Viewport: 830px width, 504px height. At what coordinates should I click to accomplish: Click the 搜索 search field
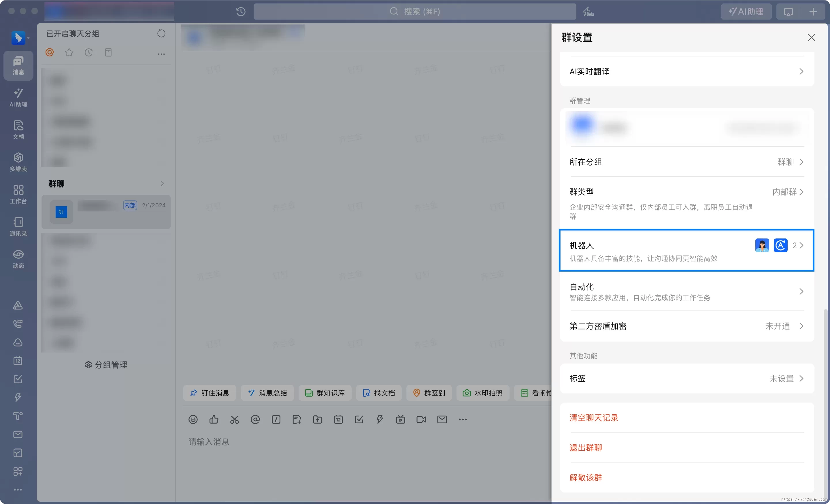[415, 12]
